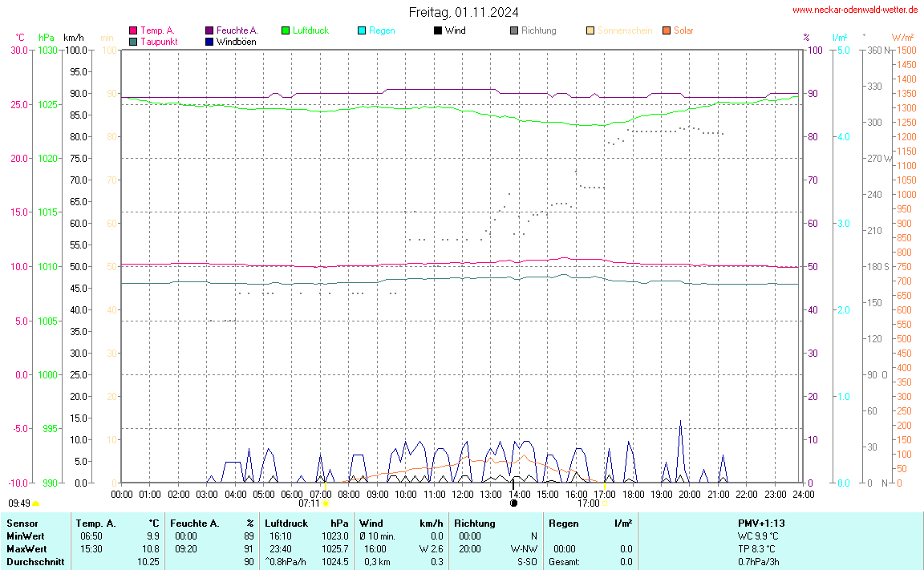Click the green Luftdruck legend swatch
Image resolution: width=924 pixels, height=570 pixels.
pyautogui.click(x=286, y=30)
